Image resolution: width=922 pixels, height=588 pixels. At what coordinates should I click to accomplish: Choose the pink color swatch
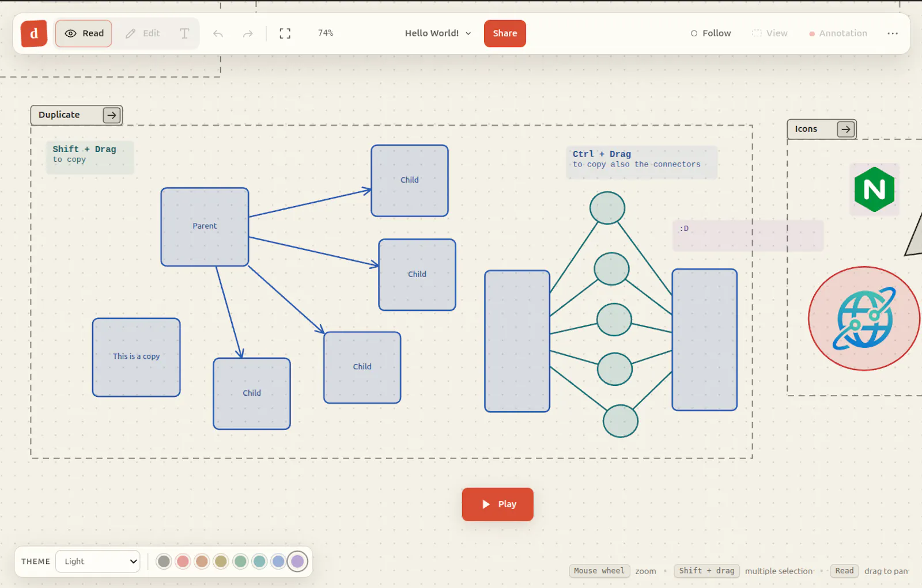coord(183,562)
